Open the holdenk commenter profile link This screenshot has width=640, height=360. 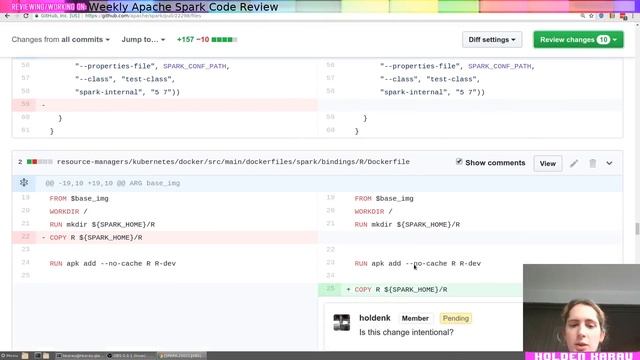[x=375, y=318]
